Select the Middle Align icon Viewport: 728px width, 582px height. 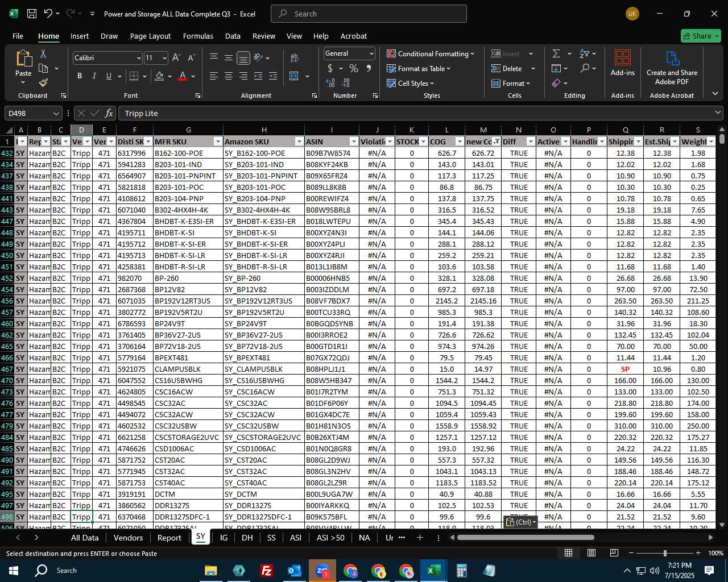[229, 58]
